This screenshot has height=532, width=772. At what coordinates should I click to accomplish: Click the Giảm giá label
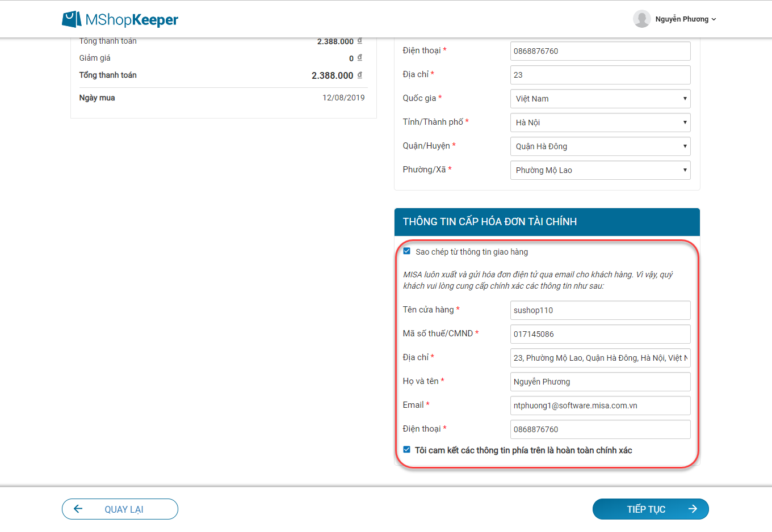[95, 58]
